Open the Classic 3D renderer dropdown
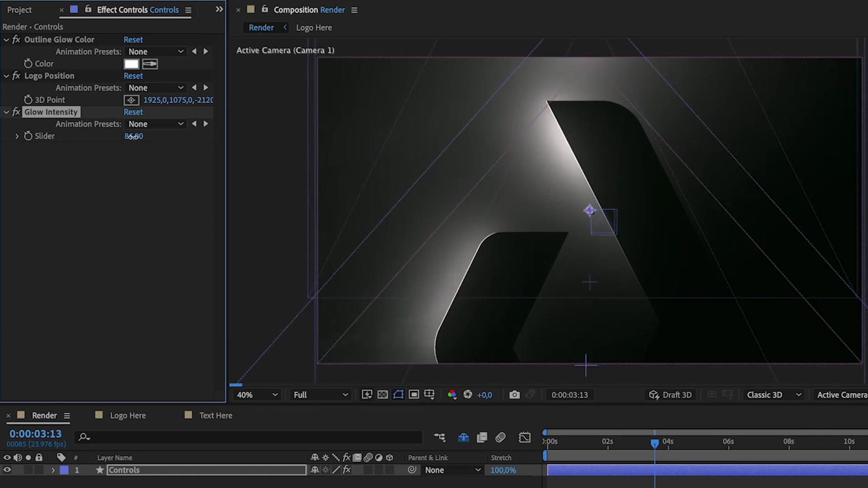The height and width of the screenshot is (488, 868). [774, 394]
